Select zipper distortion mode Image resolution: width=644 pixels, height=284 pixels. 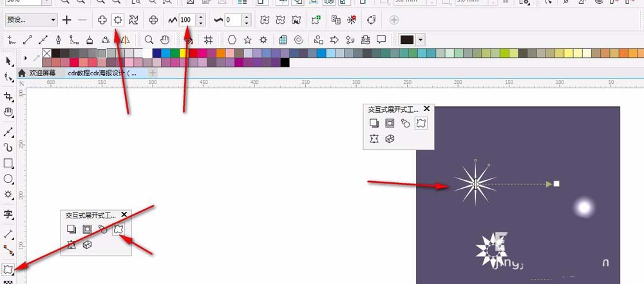click(118, 20)
